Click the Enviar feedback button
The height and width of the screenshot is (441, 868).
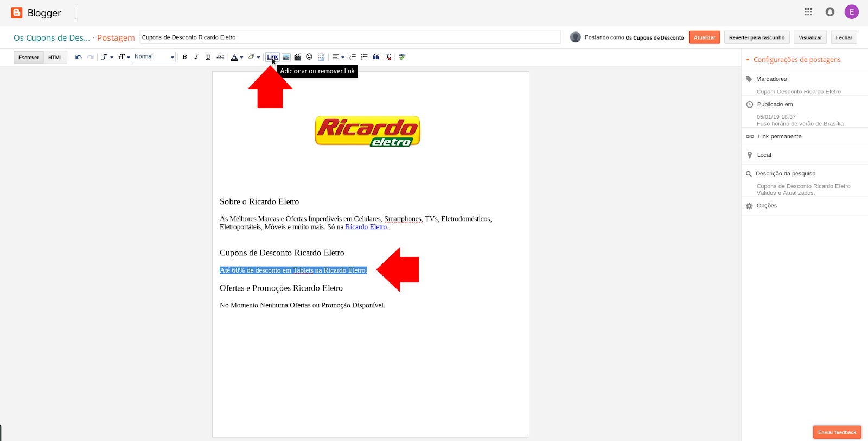point(837,432)
